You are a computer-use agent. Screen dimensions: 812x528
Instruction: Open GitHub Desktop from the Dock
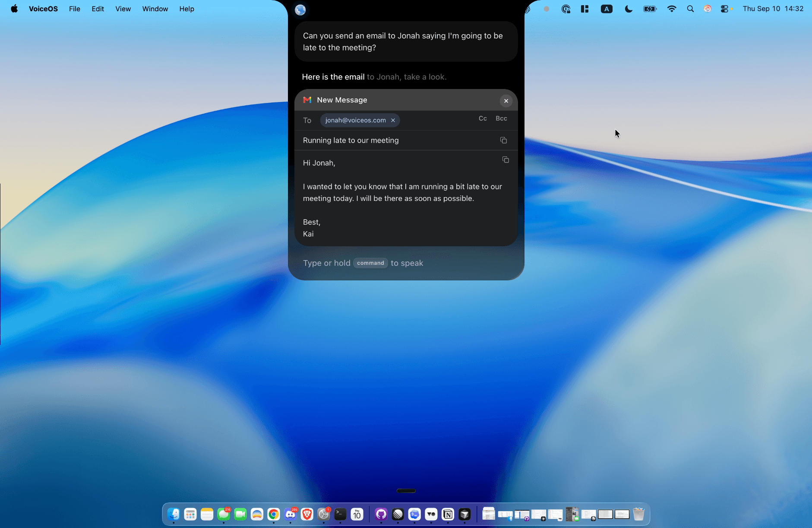click(x=381, y=514)
